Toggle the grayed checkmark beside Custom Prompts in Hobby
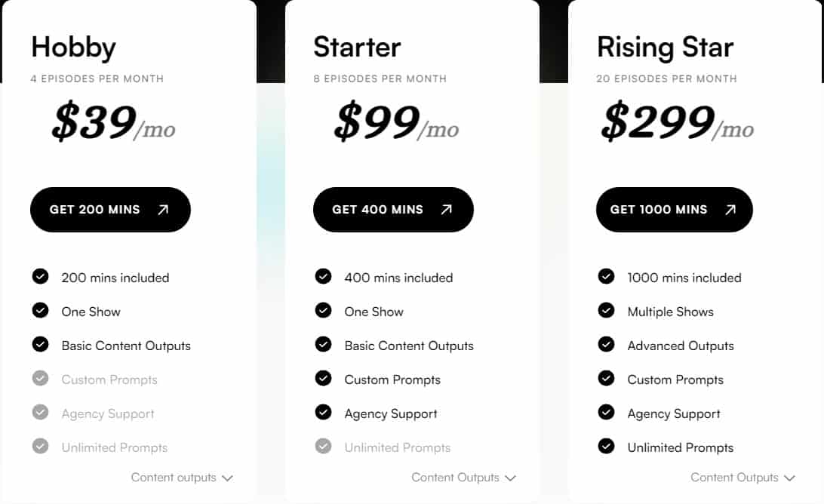Image resolution: width=824 pixels, height=504 pixels. pos(40,379)
